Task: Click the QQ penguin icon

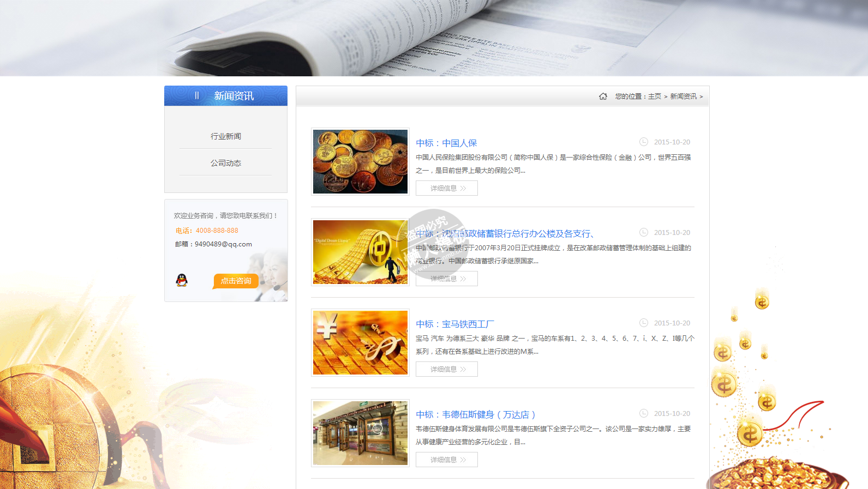Action: [182, 280]
